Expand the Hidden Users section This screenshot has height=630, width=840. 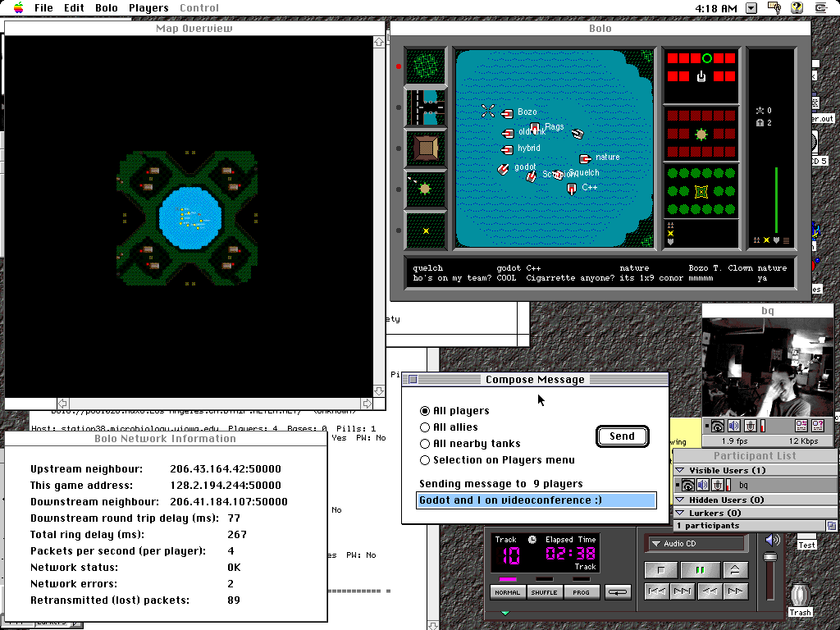[x=680, y=500]
